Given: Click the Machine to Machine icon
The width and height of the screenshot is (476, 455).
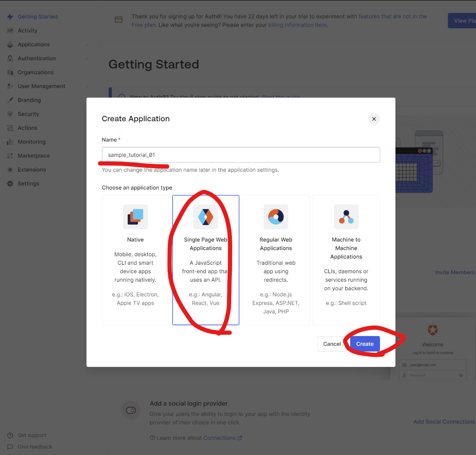Looking at the screenshot, I should 346,217.
